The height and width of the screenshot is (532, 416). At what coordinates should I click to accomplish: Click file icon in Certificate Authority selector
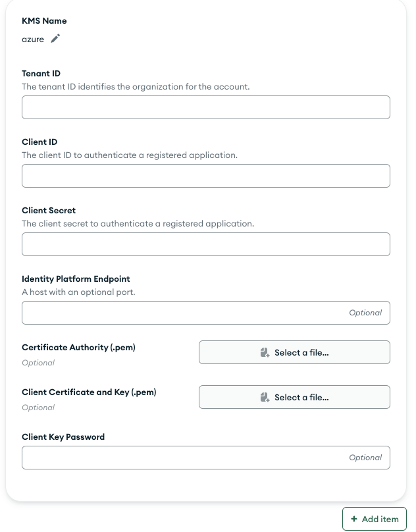pos(265,353)
